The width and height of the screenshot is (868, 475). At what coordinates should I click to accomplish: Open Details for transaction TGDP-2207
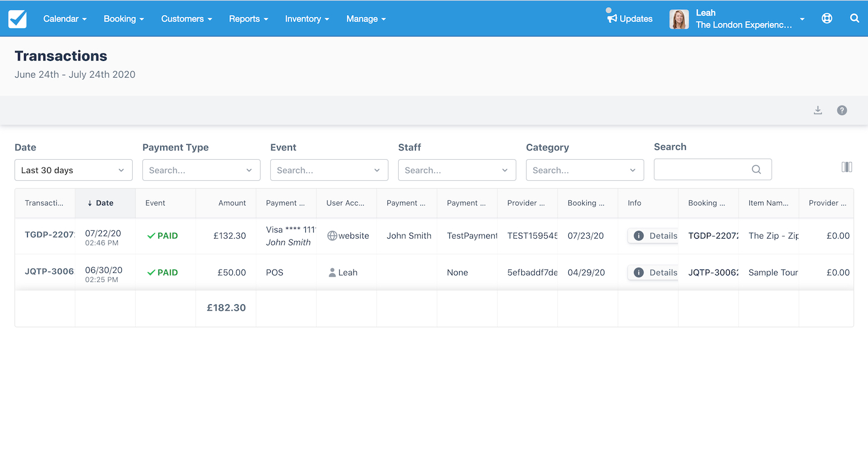[653, 236]
